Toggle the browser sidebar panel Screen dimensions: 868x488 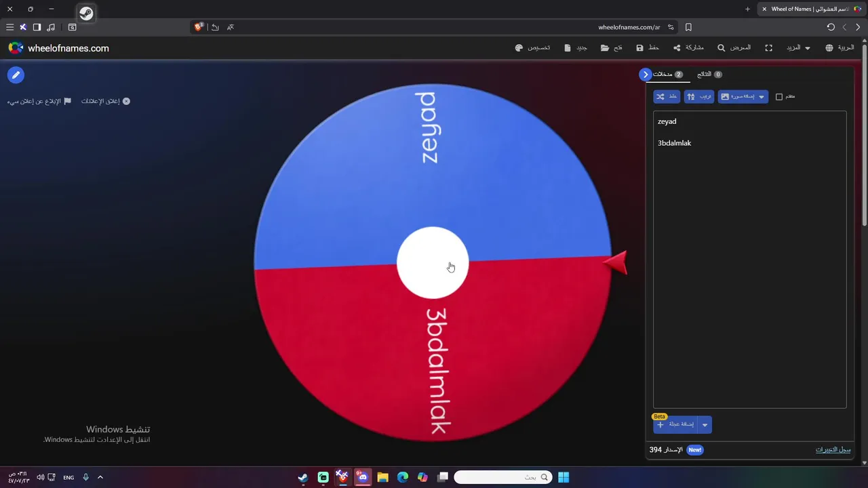[37, 27]
